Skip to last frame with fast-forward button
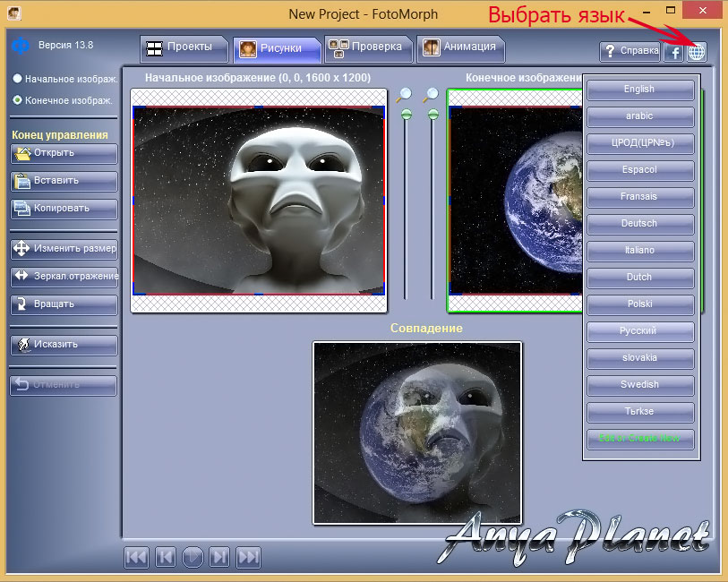The height and width of the screenshot is (582, 728). point(248,557)
